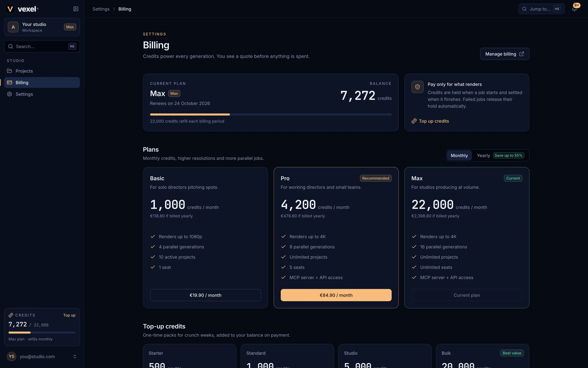Click the magnifier icon in Jump to
Screen dimensions: 588x368
(524, 9)
